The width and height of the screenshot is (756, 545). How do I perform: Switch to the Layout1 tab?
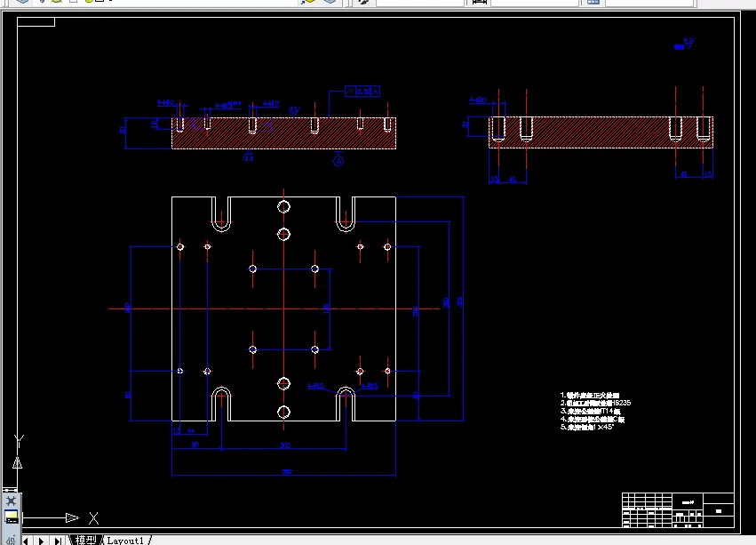125,541
